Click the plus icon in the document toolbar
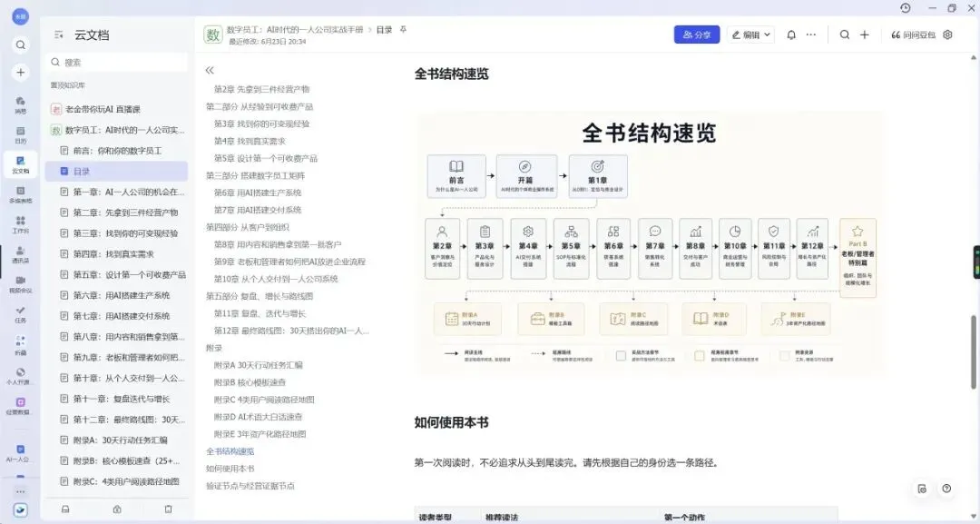980x524 pixels. [865, 35]
